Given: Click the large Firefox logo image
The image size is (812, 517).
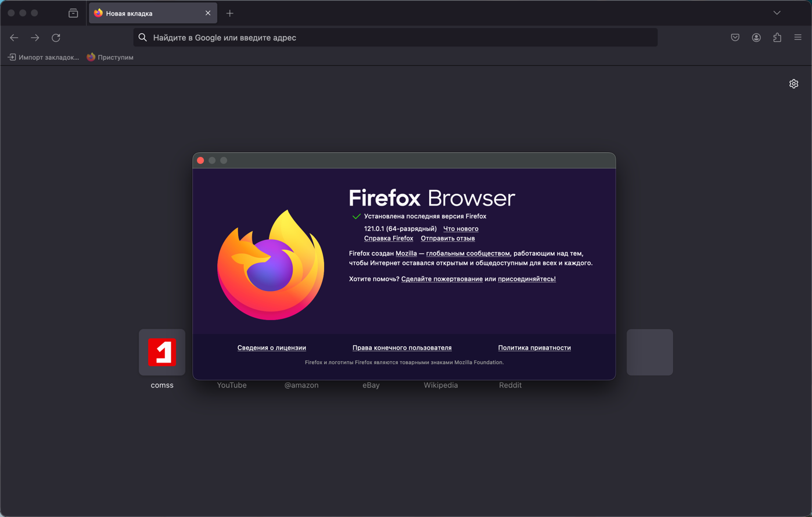Looking at the screenshot, I should [x=271, y=265].
